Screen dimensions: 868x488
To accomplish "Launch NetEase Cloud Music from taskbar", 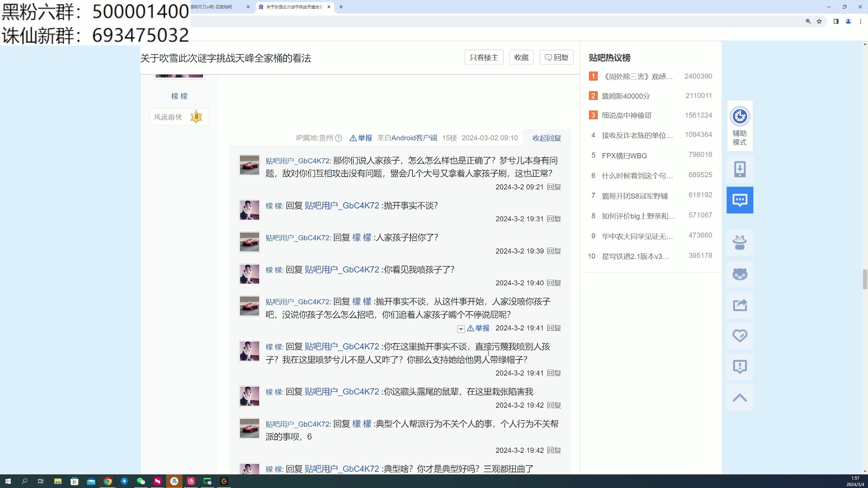I will [x=190, y=481].
